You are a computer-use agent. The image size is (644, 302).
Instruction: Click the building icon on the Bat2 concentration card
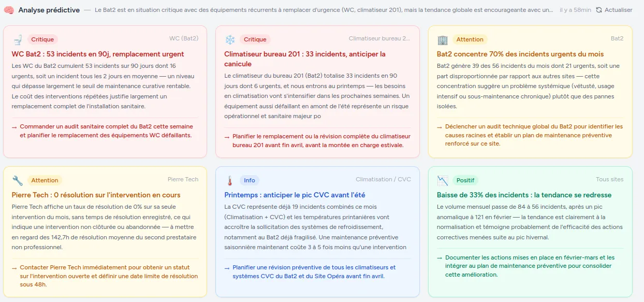(x=443, y=39)
